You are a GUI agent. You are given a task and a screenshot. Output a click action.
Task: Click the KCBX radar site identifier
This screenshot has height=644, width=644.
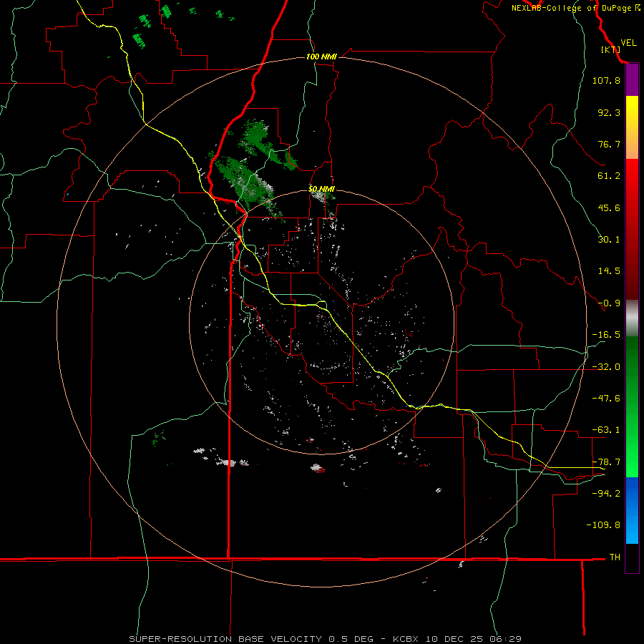[x=407, y=639]
